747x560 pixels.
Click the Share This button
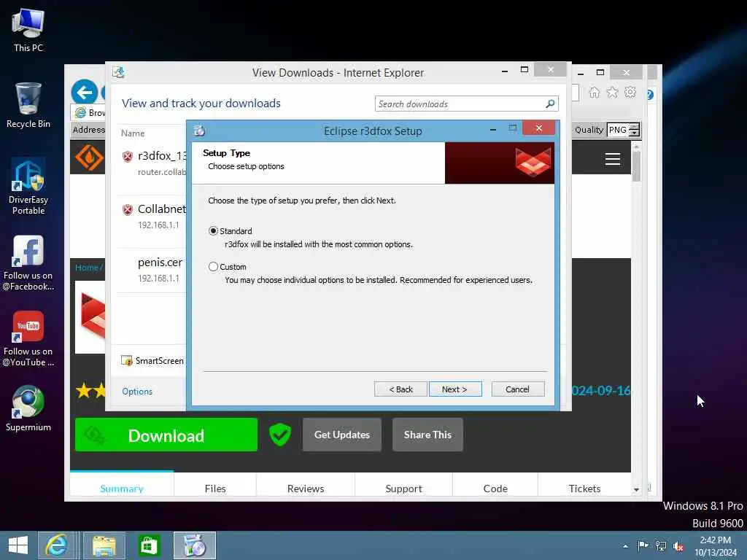(x=427, y=435)
